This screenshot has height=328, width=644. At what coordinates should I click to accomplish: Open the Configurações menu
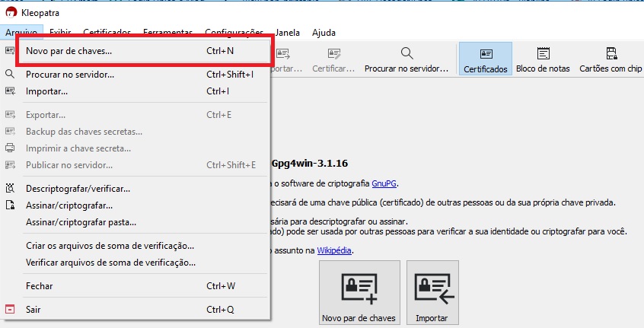tap(234, 32)
